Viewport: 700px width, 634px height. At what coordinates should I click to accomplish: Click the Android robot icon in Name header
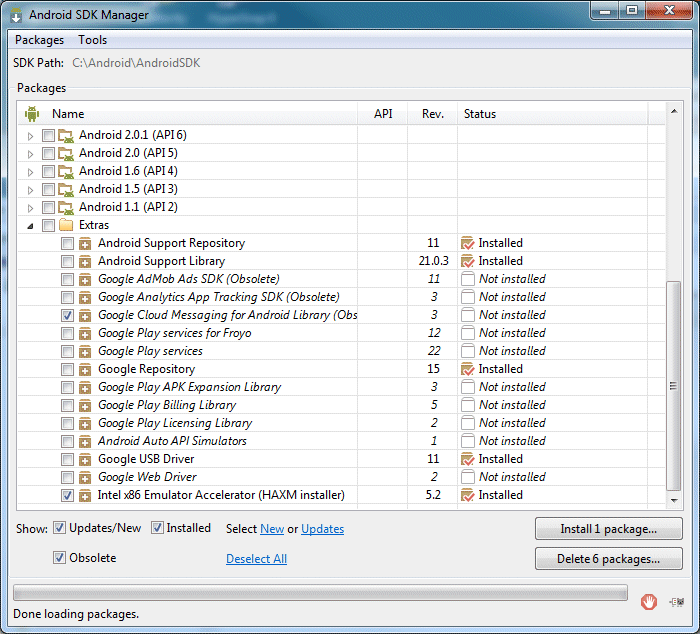[32, 114]
